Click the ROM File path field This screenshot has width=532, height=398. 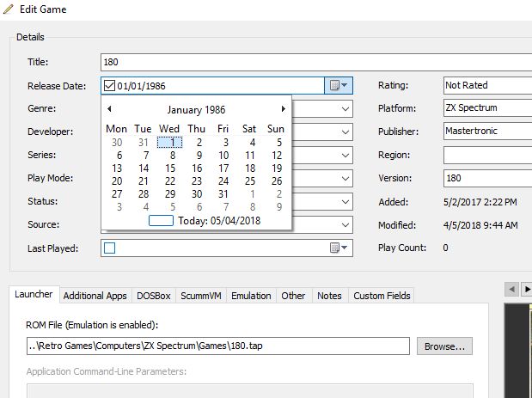[218, 346]
